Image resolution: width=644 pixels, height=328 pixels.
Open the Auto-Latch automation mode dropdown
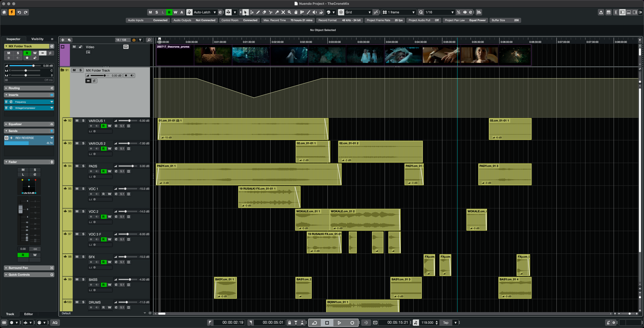click(x=215, y=12)
